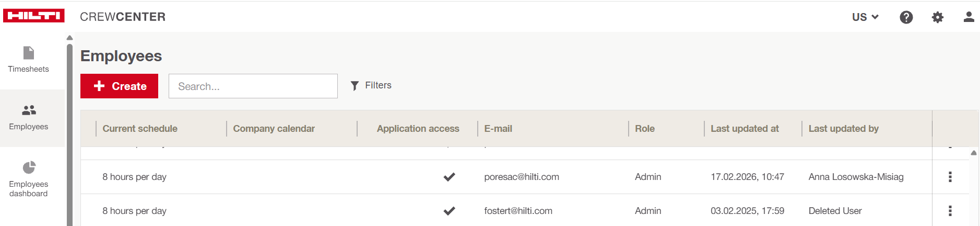Go to the Employees dashboard section
The height and width of the screenshot is (226, 980).
(x=29, y=179)
